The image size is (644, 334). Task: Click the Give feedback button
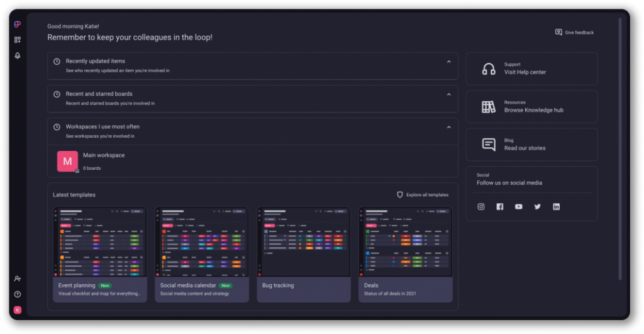point(574,33)
